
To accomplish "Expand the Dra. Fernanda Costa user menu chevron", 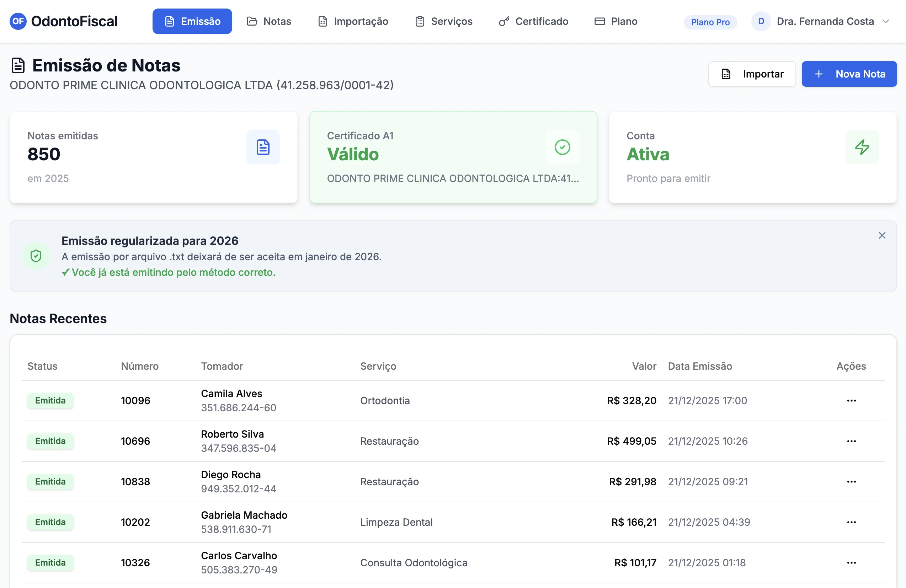I will pyautogui.click(x=886, y=21).
